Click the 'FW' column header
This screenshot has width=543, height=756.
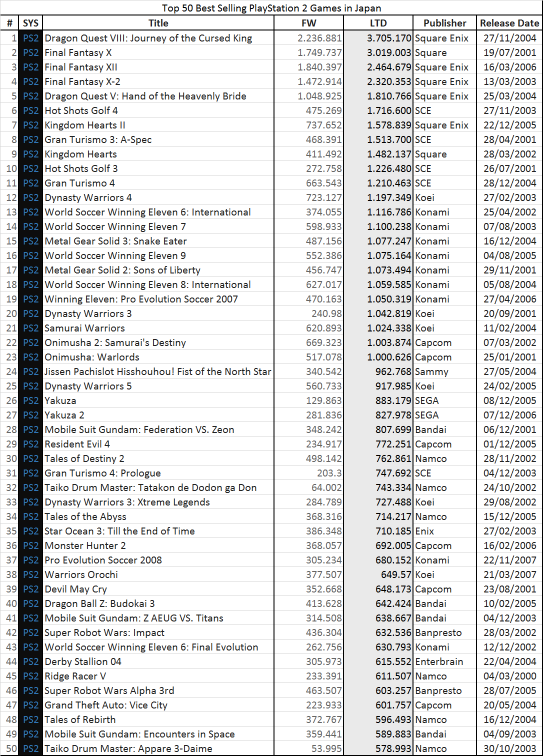pos(309,23)
